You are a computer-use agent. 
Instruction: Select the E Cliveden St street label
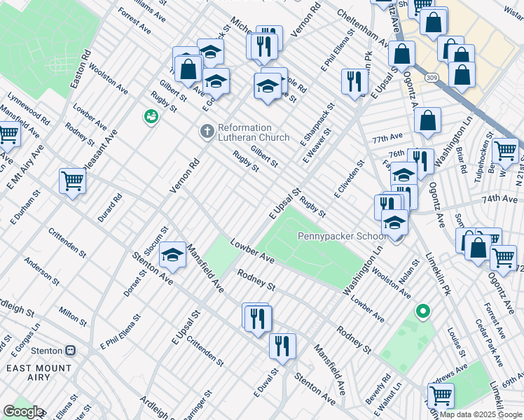(350, 179)
